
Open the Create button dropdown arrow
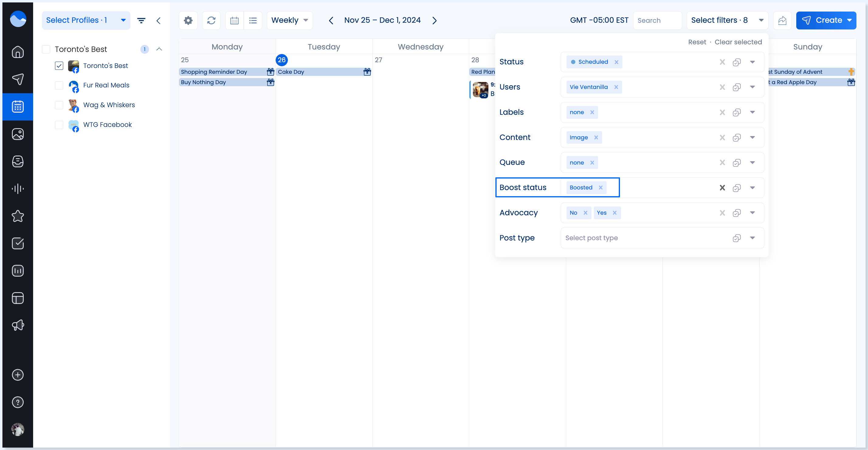849,20
